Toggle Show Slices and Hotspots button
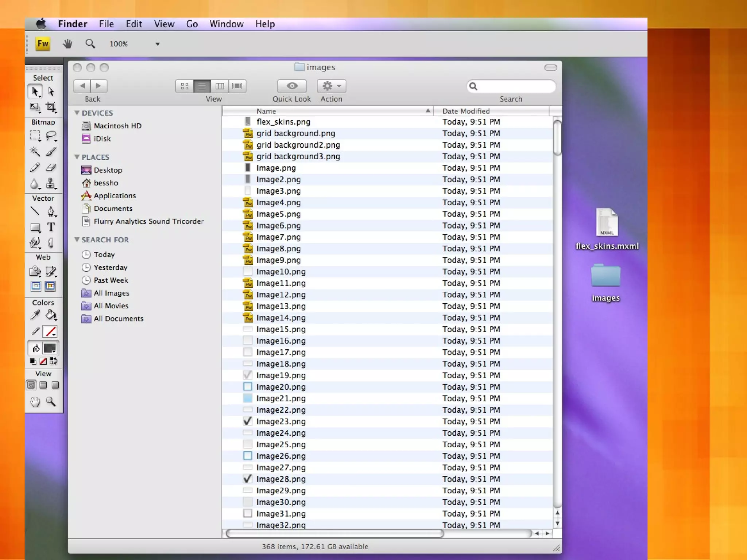Viewport: 747px width, 560px height. pos(50,286)
